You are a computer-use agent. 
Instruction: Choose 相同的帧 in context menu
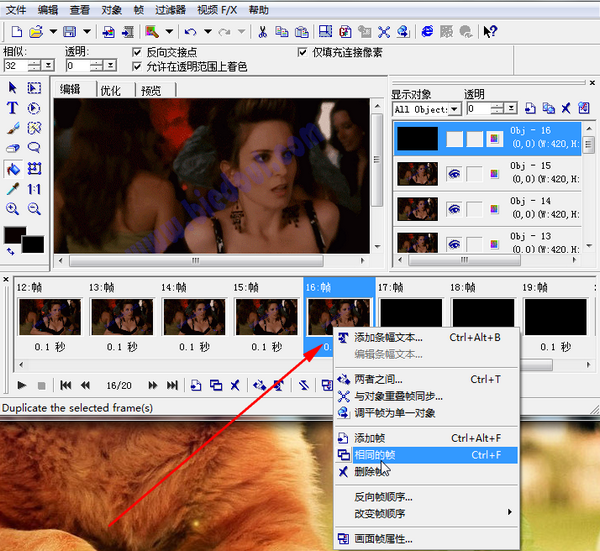[427, 455]
